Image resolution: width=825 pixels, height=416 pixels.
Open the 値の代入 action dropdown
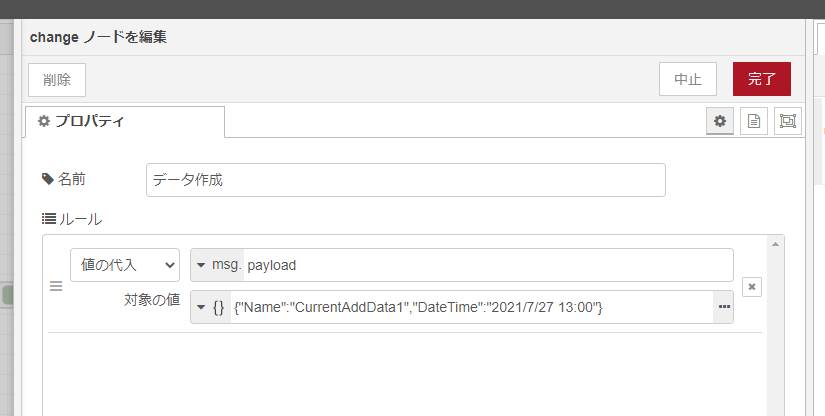tap(125, 265)
